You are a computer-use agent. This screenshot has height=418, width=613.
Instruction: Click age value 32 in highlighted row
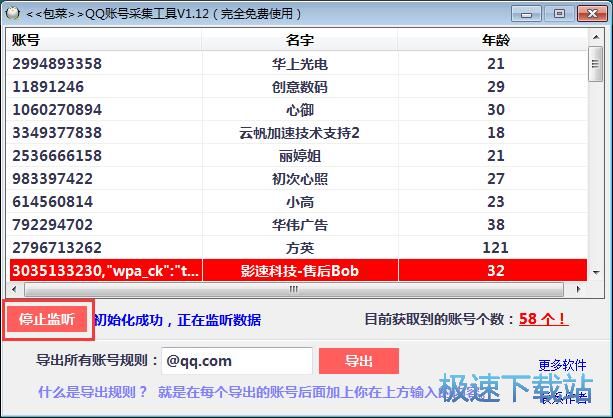coord(496,271)
